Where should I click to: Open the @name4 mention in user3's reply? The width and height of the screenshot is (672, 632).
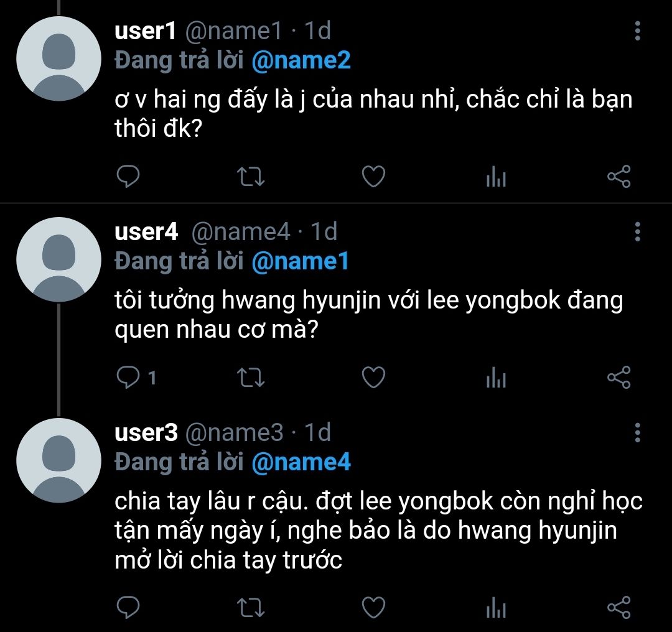click(301, 462)
